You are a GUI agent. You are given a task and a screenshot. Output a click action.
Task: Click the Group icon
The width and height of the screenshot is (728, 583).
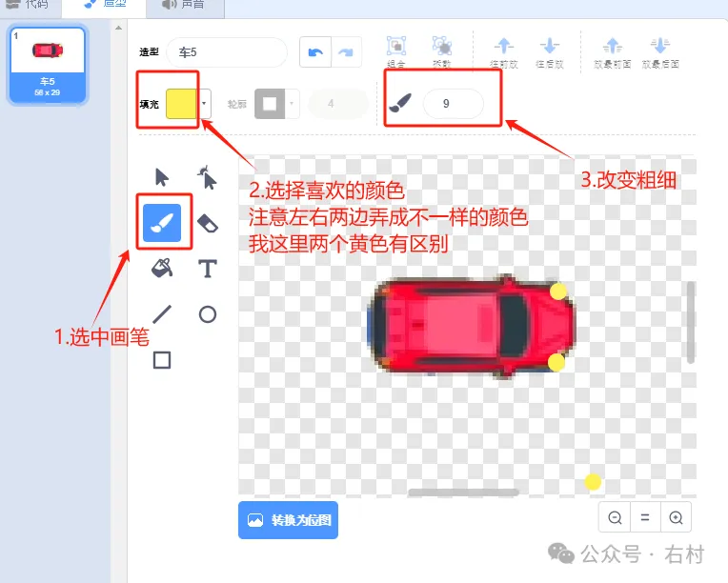tap(396, 47)
